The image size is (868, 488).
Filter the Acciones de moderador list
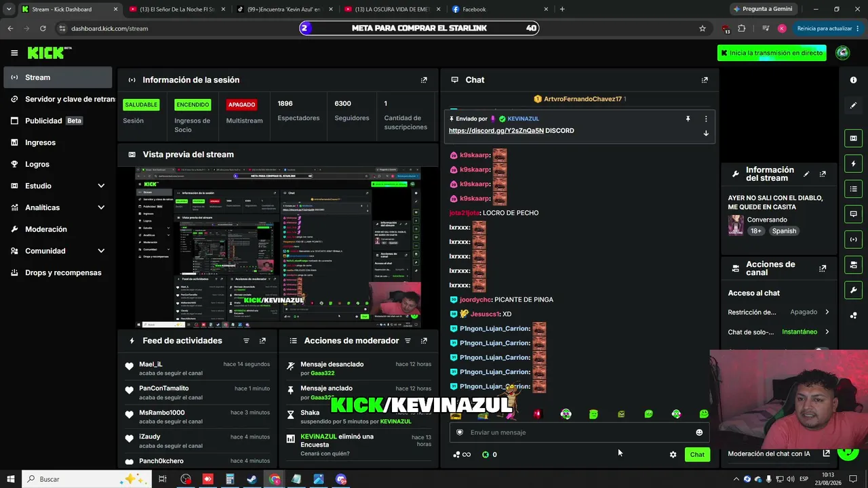coord(408,341)
